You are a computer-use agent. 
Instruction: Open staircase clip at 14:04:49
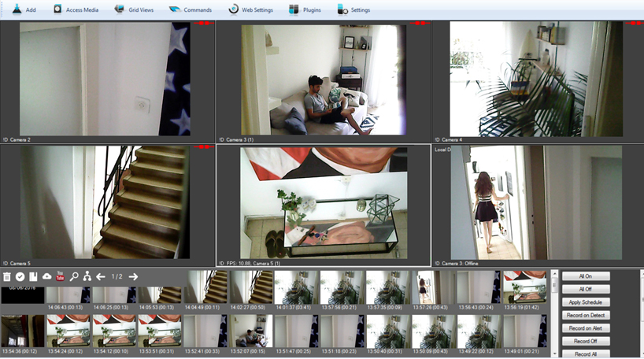tap(205, 287)
